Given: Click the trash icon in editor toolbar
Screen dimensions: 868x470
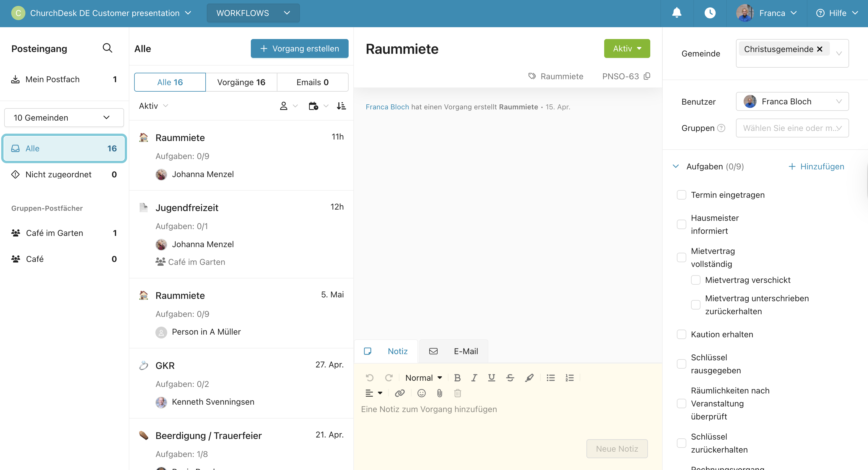Looking at the screenshot, I should [458, 393].
